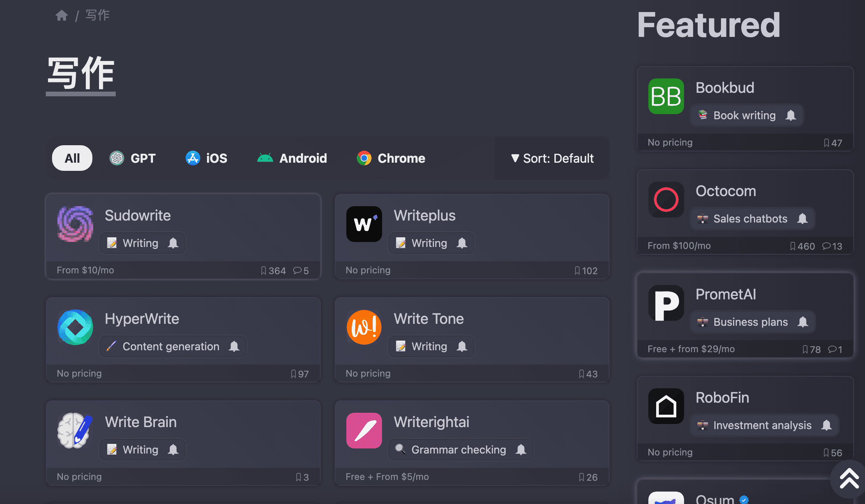This screenshot has height=504, width=865.
Task: Open the Sort: Default dropdown
Action: click(552, 158)
